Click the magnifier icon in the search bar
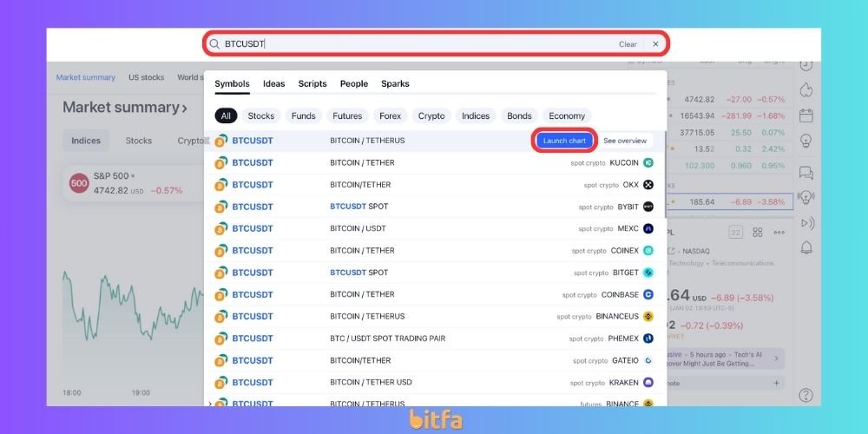The image size is (868, 434). tap(214, 43)
